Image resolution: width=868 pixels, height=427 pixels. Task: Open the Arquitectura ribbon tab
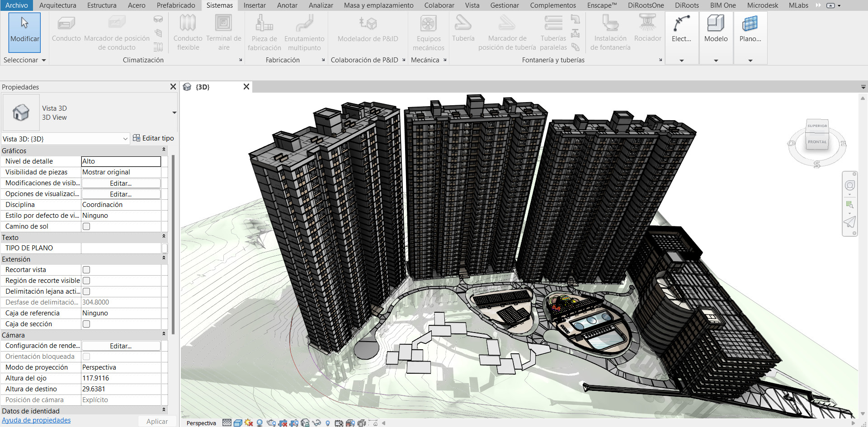(57, 5)
